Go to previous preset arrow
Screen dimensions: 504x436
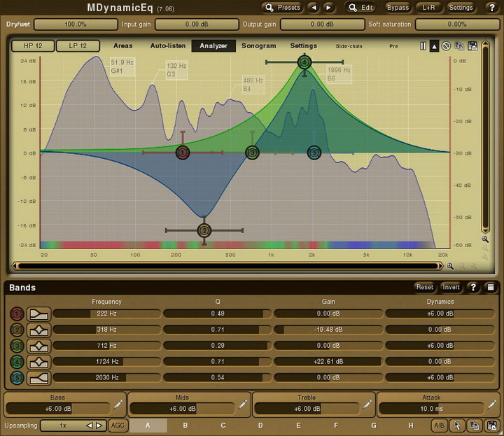click(x=314, y=8)
